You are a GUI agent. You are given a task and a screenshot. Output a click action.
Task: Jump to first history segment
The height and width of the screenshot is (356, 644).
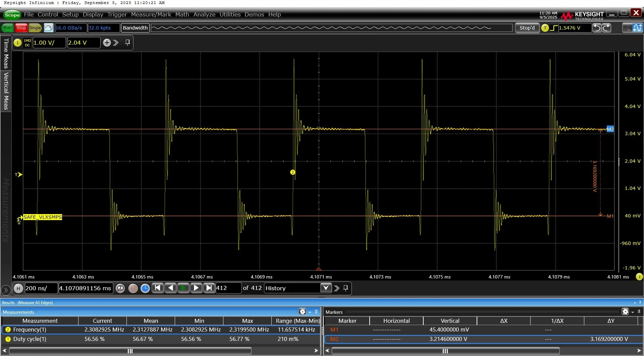click(x=158, y=288)
